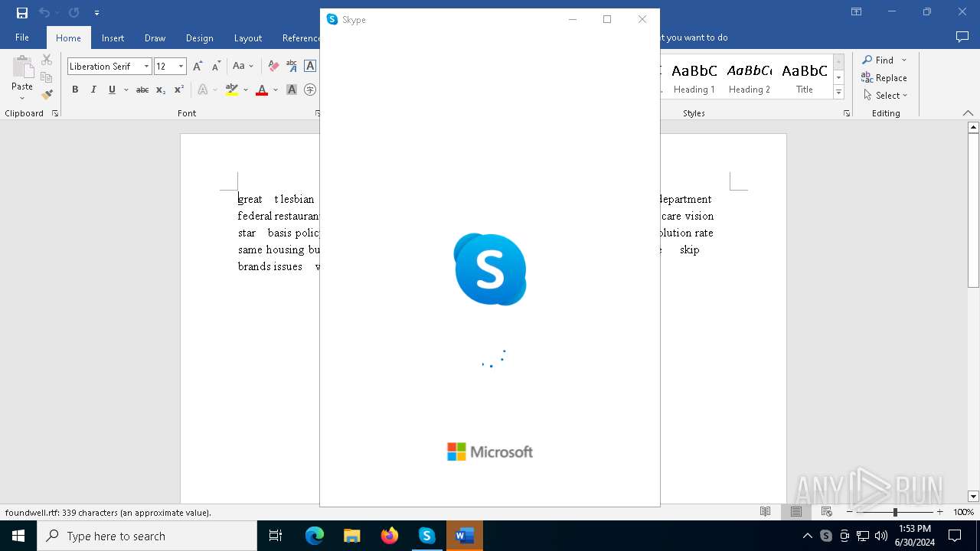Open Skype from the taskbar

(426, 536)
